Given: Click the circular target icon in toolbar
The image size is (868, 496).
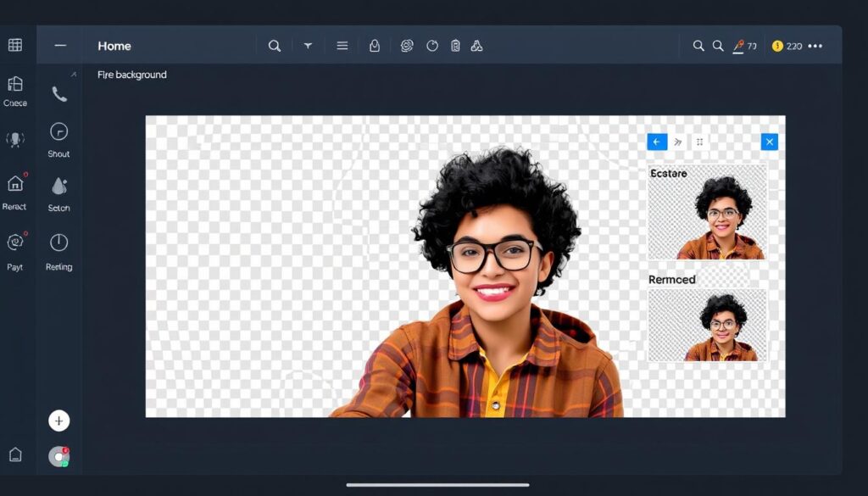Looking at the screenshot, I should coord(407,46).
